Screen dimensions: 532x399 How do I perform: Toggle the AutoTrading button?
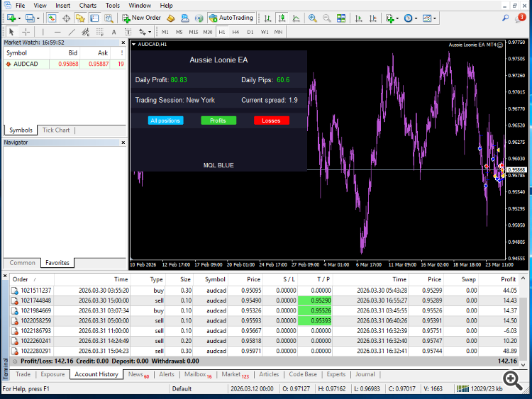231,18
